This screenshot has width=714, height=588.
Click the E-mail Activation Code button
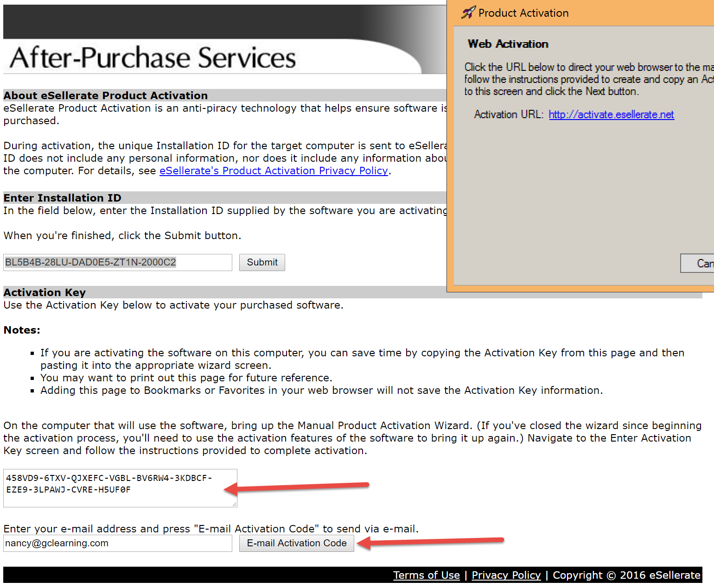tap(297, 543)
